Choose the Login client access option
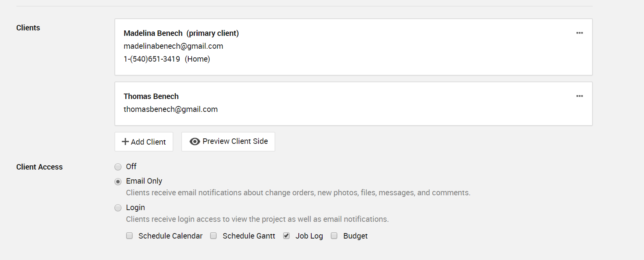This screenshot has width=644, height=260. tap(118, 208)
